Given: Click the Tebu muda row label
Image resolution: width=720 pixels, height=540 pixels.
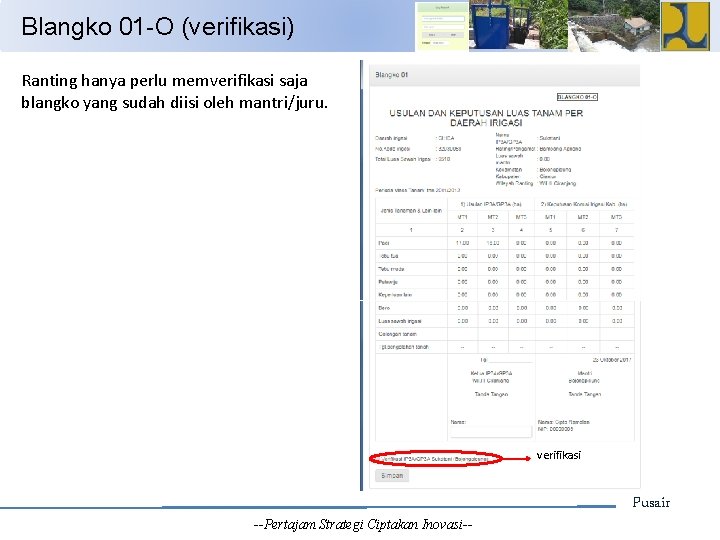Looking at the screenshot, I should point(391,269).
